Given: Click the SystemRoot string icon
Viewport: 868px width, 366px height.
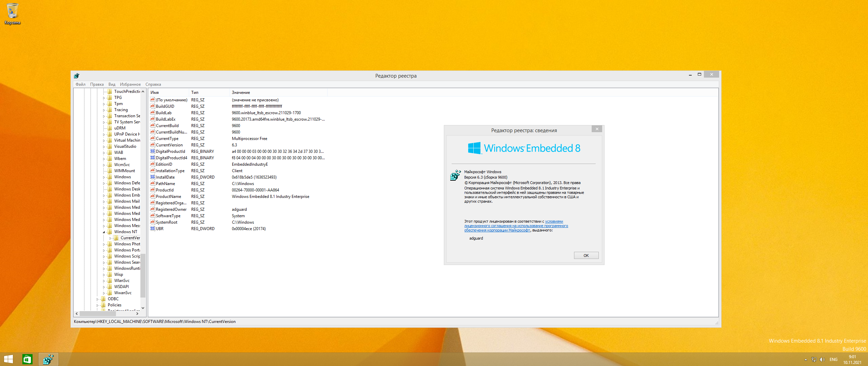Looking at the screenshot, I should tap(153, 222).
